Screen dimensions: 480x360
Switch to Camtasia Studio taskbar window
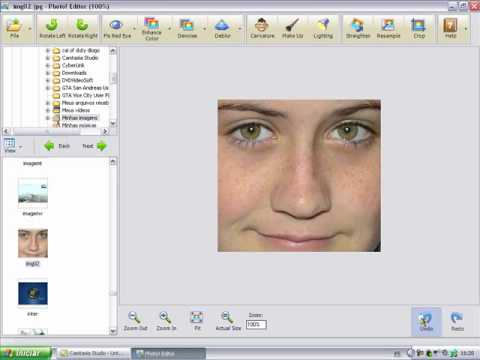[94, 353]
